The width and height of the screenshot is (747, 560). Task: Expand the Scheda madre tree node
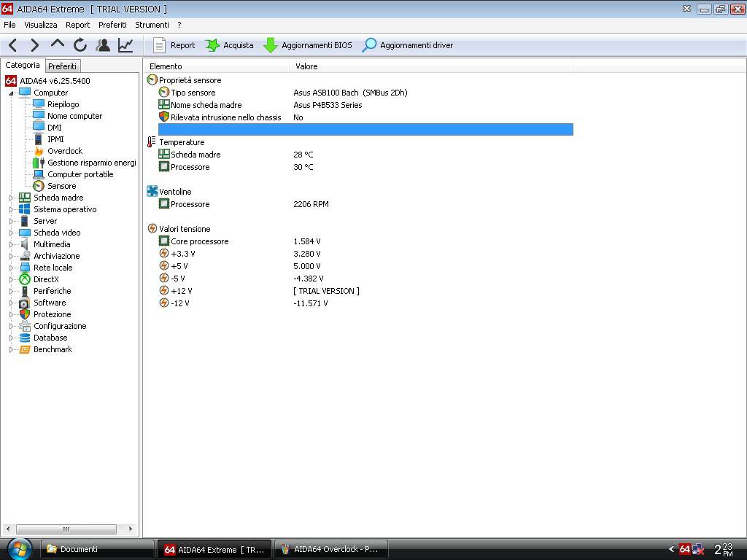11,198
